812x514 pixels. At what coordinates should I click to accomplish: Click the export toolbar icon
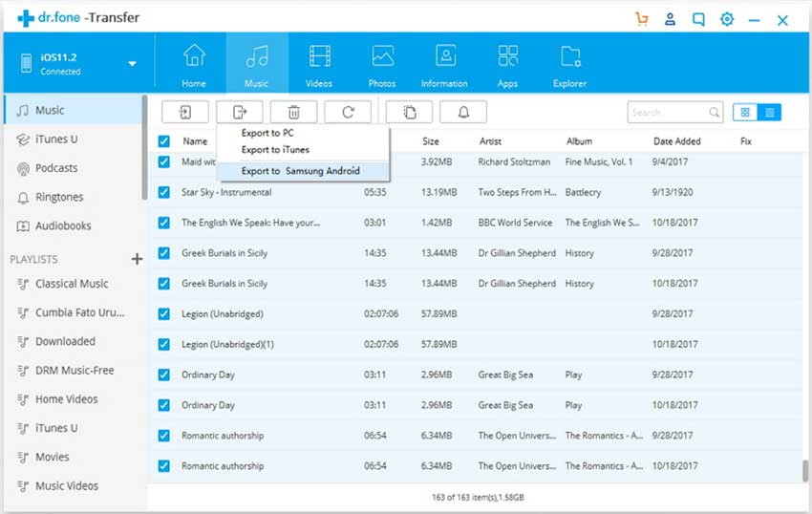pos(240,112)
